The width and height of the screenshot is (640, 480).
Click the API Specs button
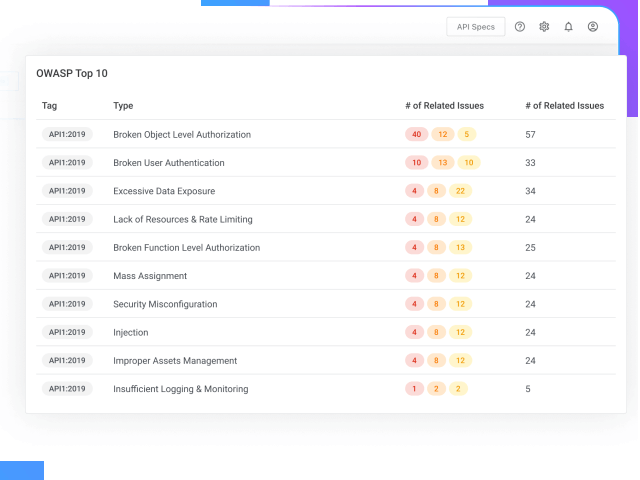[476, 27]
